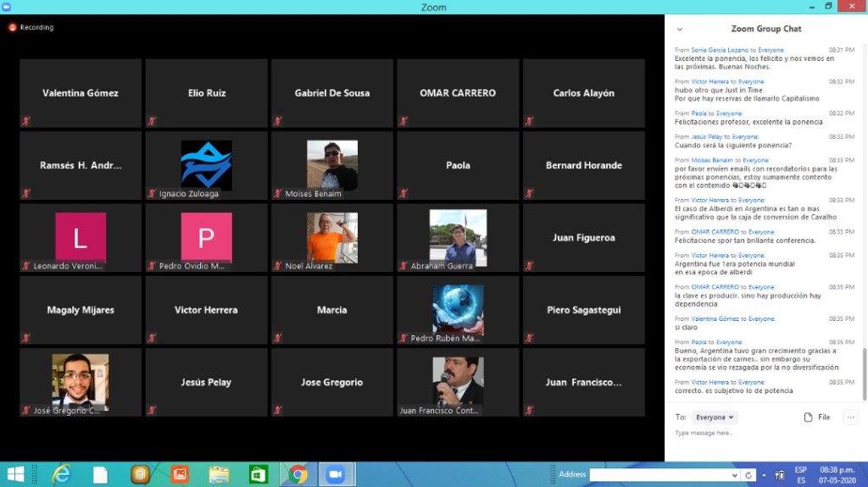Launch Internet Explorer from the taskbar
868x487 pixels.
point(61,474)
